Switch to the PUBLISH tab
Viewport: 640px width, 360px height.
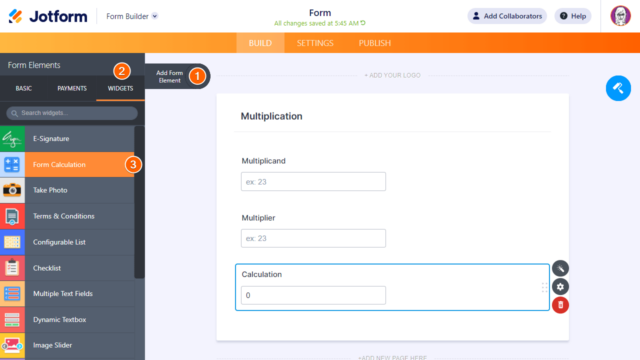point(375,43)
